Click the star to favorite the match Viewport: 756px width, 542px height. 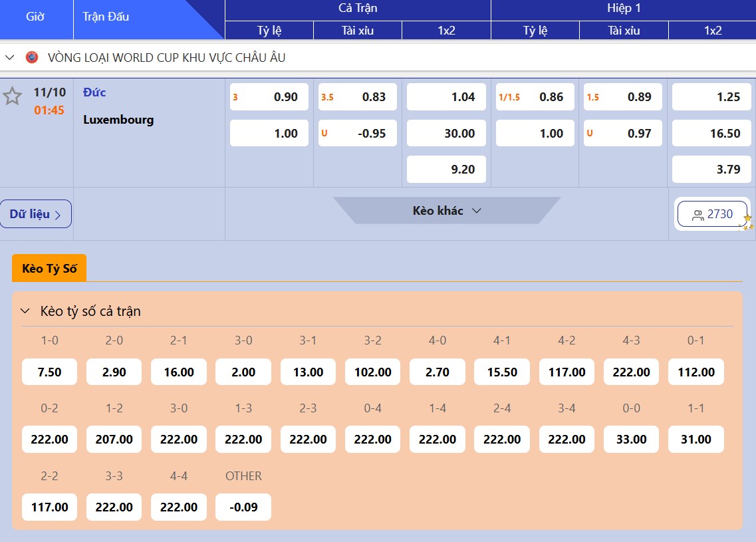12,97
